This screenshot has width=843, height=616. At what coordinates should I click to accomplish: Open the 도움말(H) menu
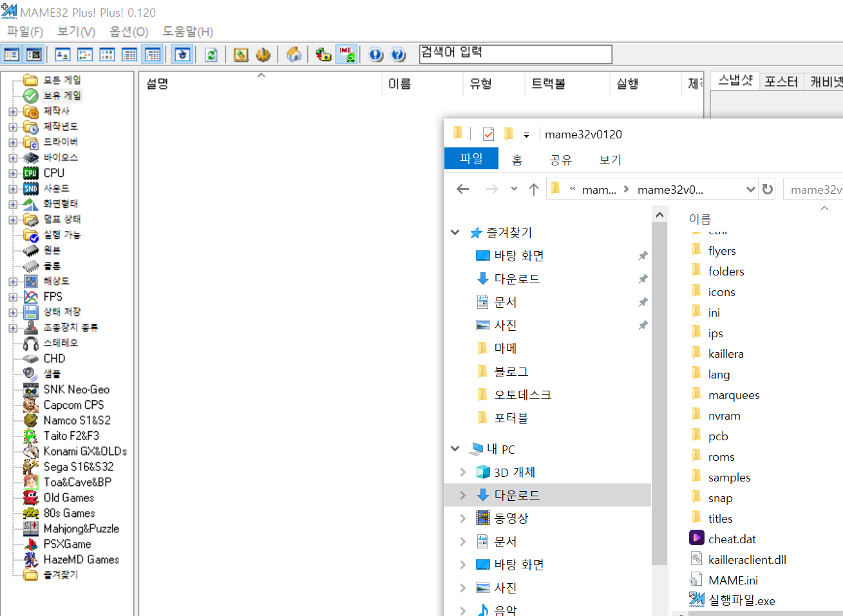tap(187, 32)
